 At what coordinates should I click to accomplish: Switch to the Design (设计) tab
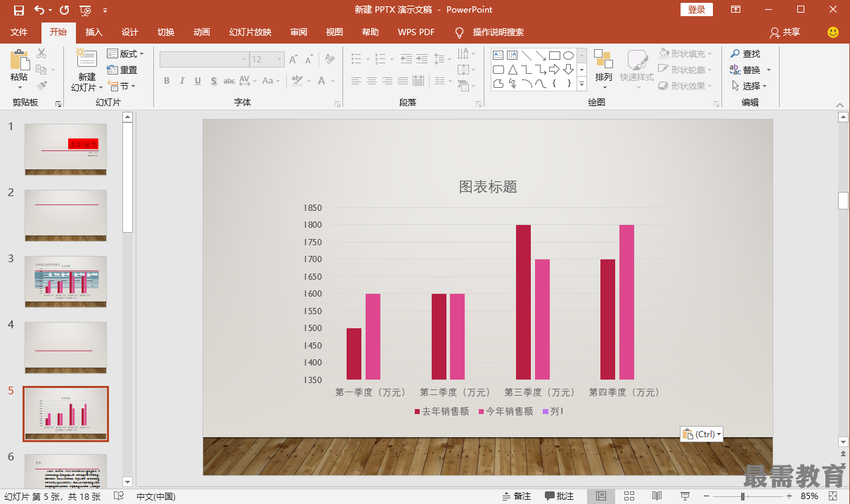pyautogui.click(x=130, y=32)
